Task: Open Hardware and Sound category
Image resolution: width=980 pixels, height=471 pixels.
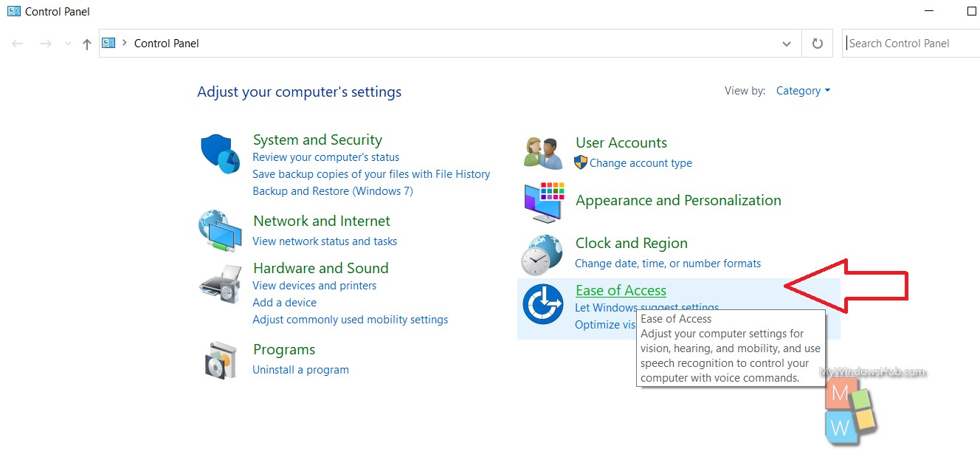Action: tap(320, 268)
